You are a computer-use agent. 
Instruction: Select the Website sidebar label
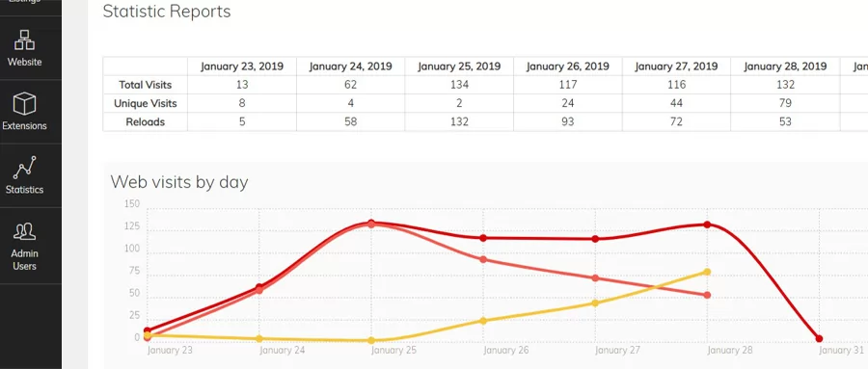24,62
